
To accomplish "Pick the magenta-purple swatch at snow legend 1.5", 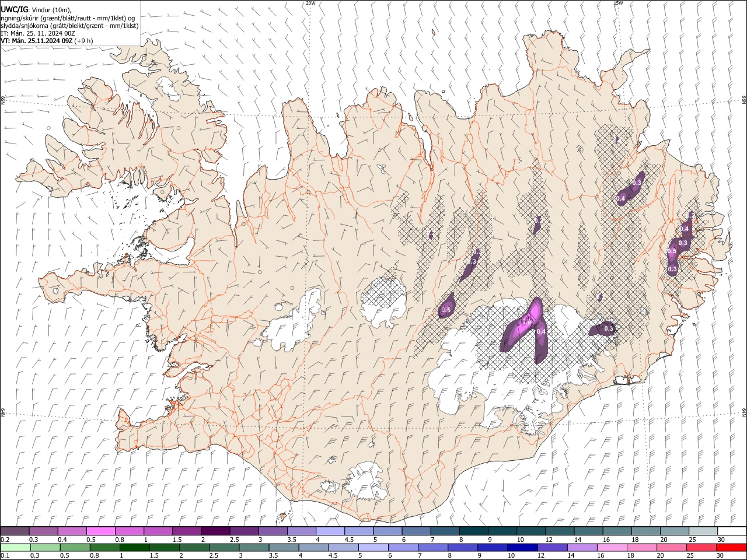I will click(x=187, y=531).
